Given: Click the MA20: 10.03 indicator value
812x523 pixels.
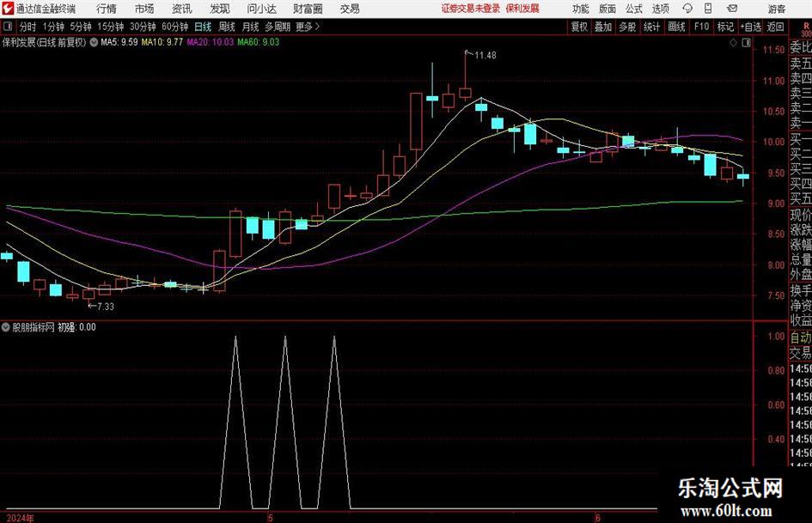Looking at the screenshot, I should pyautogui.click(x=211, y=42).
